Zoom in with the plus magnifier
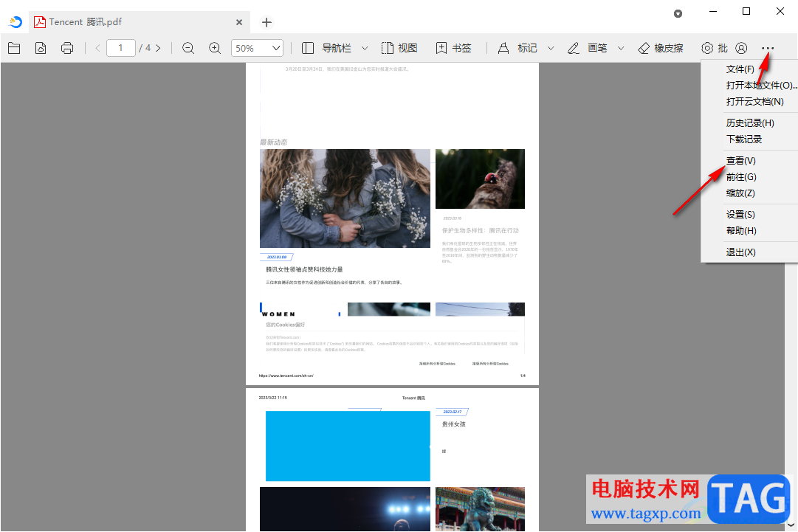The image size is (798, 532). tap(215, 48)
